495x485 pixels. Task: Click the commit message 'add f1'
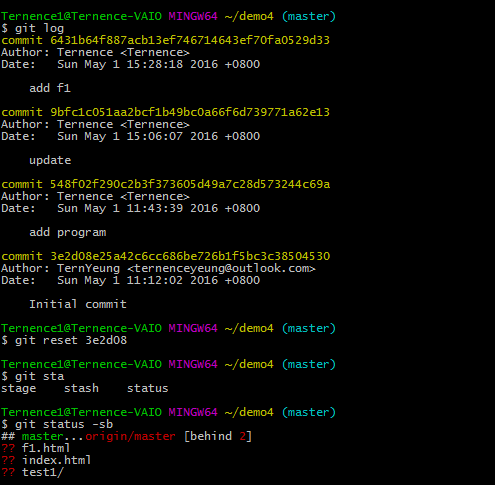pos(50,88)
